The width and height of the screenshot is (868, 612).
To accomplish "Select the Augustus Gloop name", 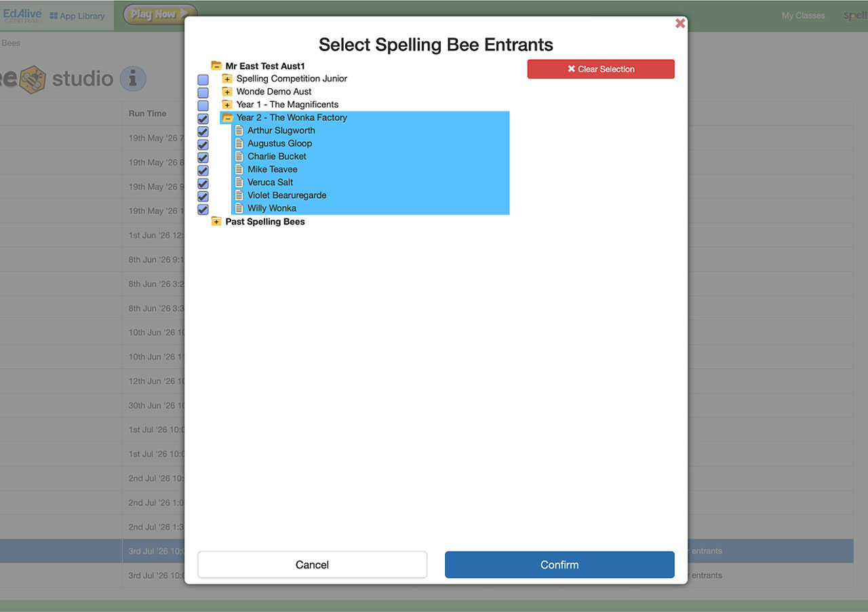I will pos(280,143).
